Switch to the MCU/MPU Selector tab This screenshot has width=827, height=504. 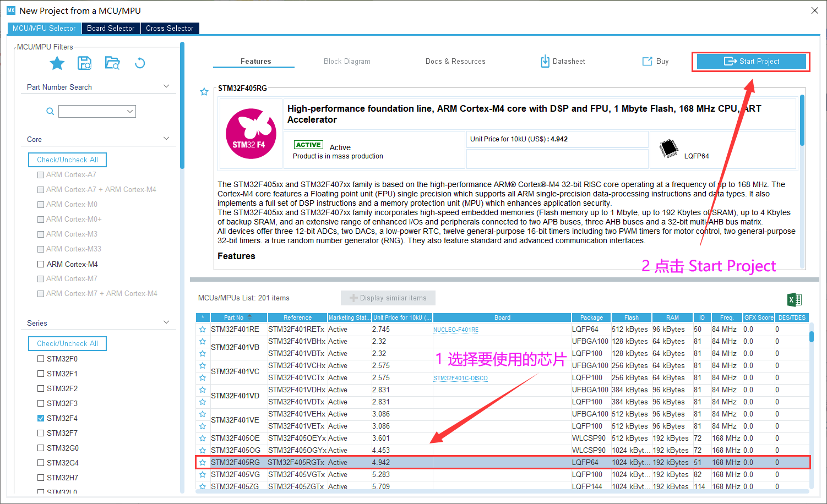(x=44, y=29)
